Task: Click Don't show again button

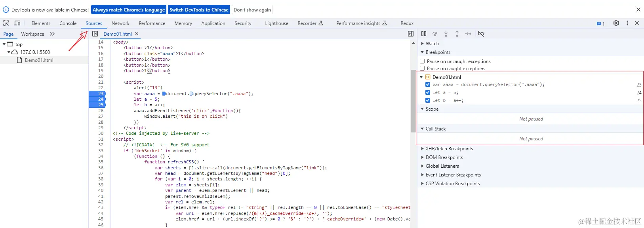Action: [252, 10]
